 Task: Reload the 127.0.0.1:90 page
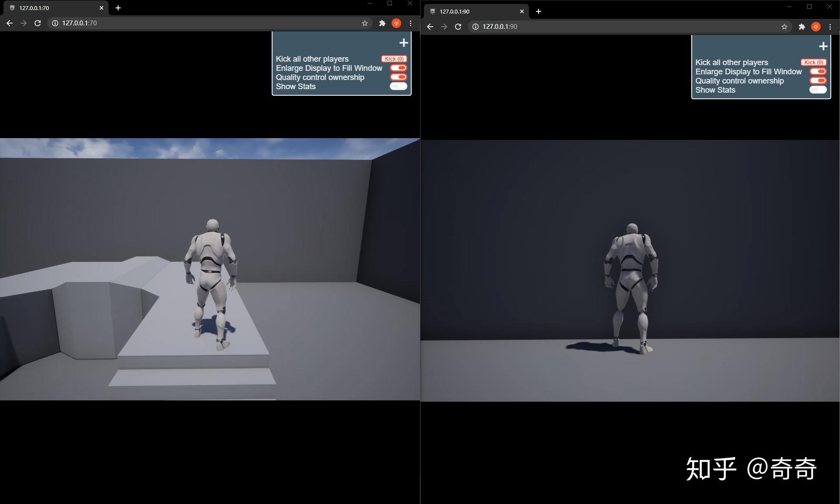click(x=458, y=27)
